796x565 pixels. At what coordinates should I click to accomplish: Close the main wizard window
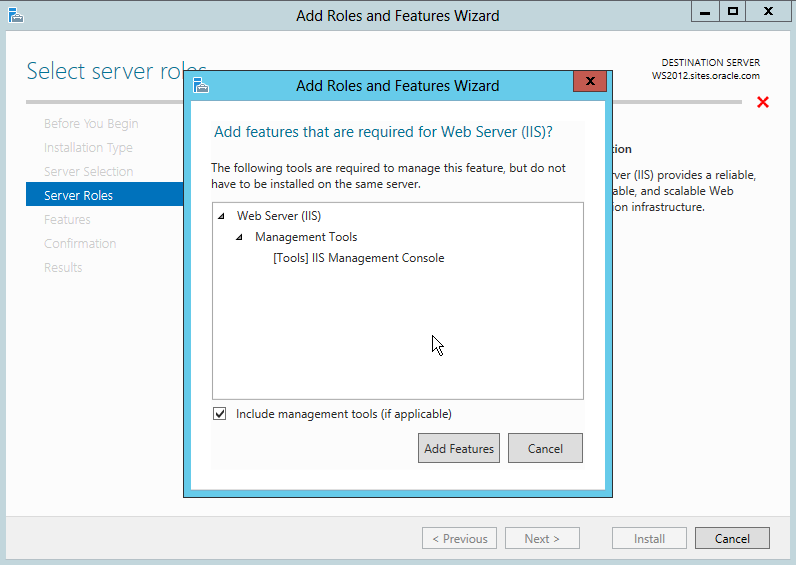click(768, 12)
